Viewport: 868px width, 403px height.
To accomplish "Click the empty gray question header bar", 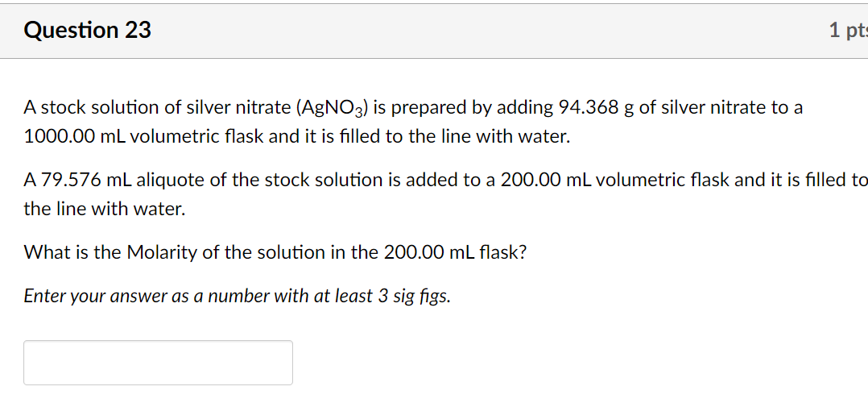I will pos(483,31).
